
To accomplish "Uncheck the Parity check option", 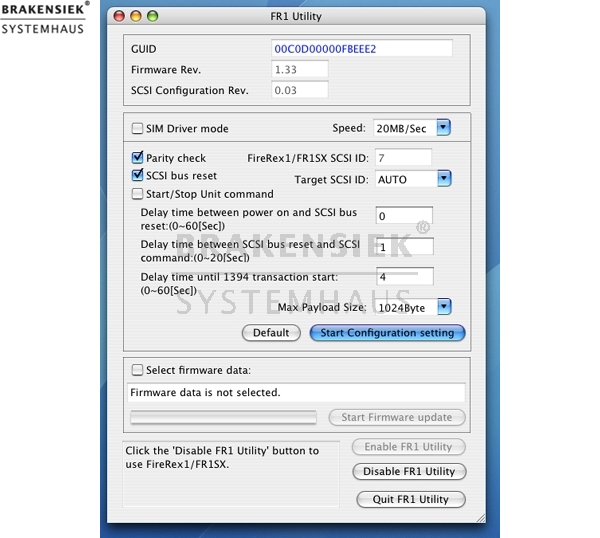I will point(137,158).
